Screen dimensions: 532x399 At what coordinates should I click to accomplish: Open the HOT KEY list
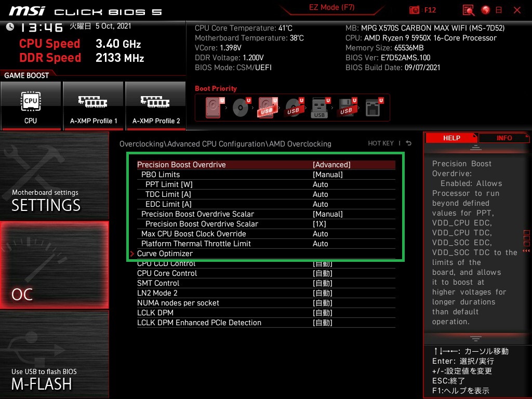pos(381,143)
